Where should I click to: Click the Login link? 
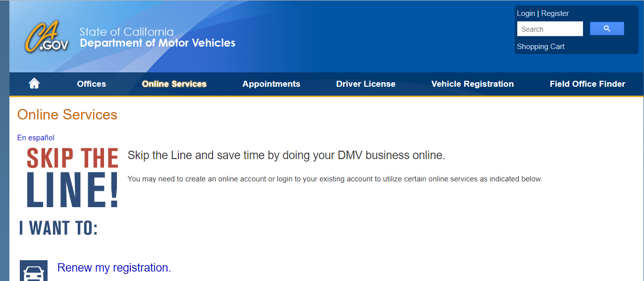pyautogui.click(x=526, y=13)
